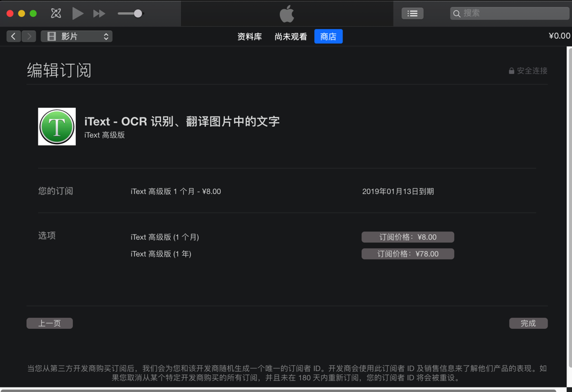The width and height of the screenshot is (572, 392).
Task: Adjust the volume slider knob
Action: 138,13
